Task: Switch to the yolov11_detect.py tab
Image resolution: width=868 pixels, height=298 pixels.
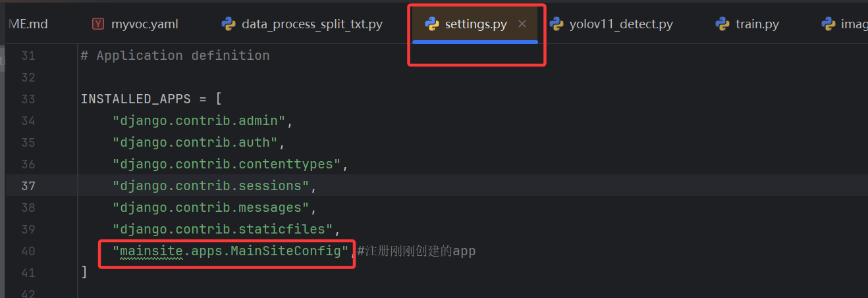Action: 620,24
